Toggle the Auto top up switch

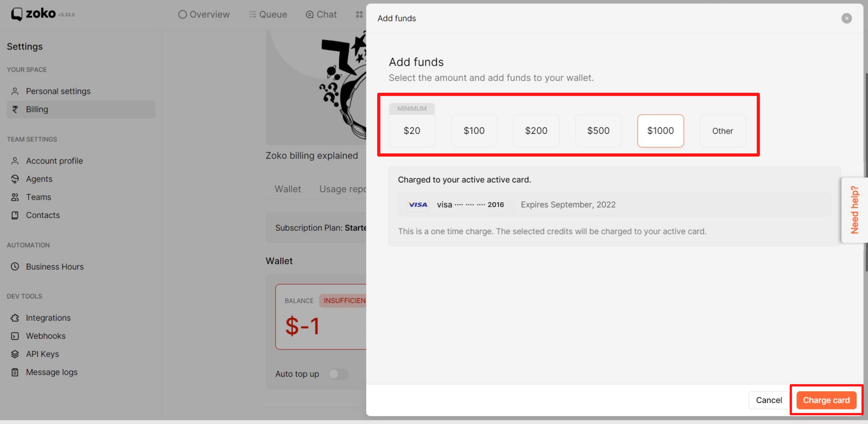(338, 374)
